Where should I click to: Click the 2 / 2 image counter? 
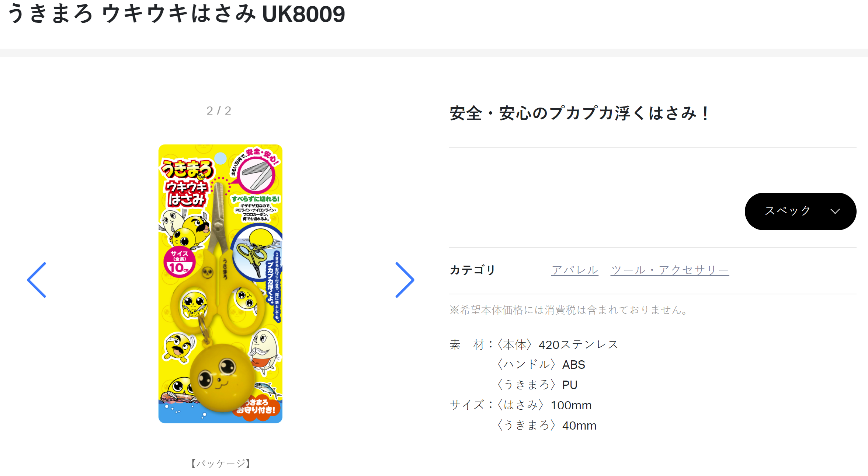[x=219, y=111]
